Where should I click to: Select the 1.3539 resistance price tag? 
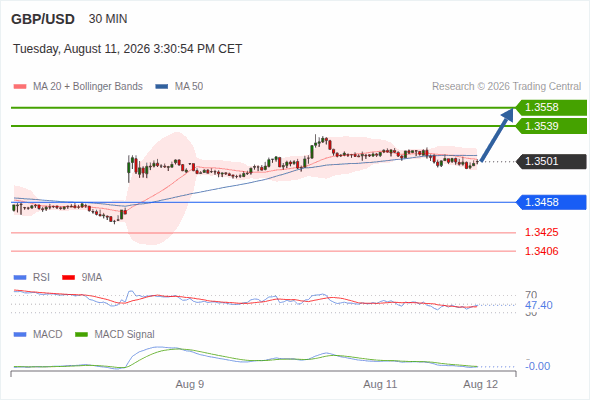[x=551, y=126]
